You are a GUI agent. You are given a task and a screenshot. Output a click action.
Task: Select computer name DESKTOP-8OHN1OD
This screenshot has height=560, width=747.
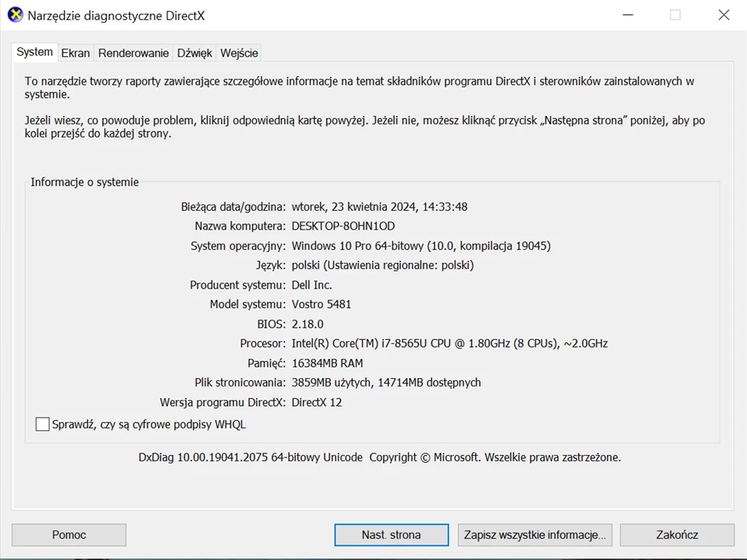(343, 226)
